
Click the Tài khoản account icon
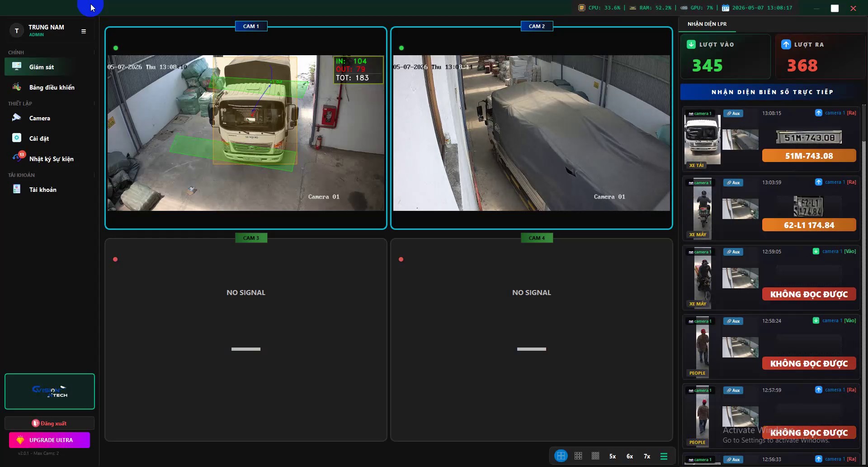coord(17,189)
